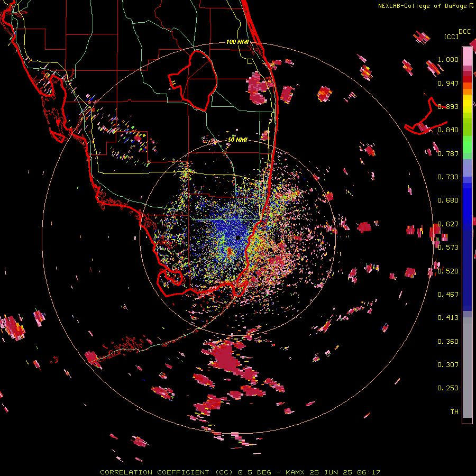Pick the 0.253 scale label
The image size is (476, 476).
(448, 388)
